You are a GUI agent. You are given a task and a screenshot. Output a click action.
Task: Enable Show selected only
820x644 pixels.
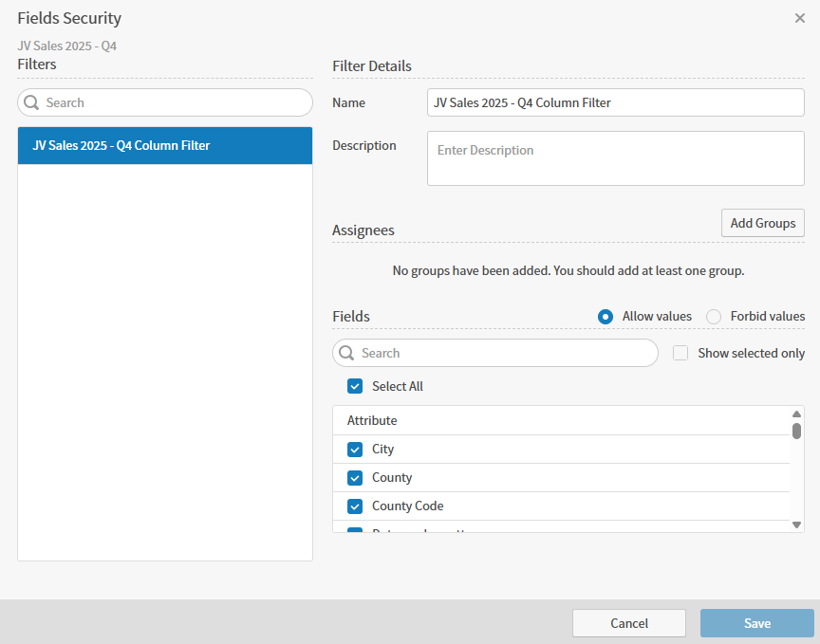680,352
